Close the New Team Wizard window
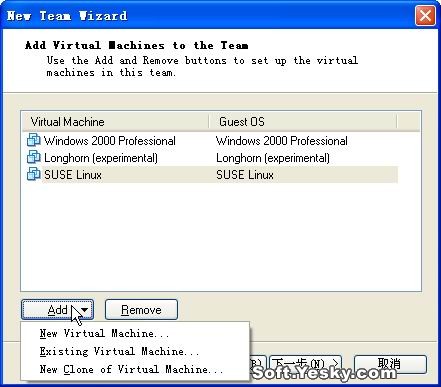Viewport: 441px width, 387px height. (425, 15)
